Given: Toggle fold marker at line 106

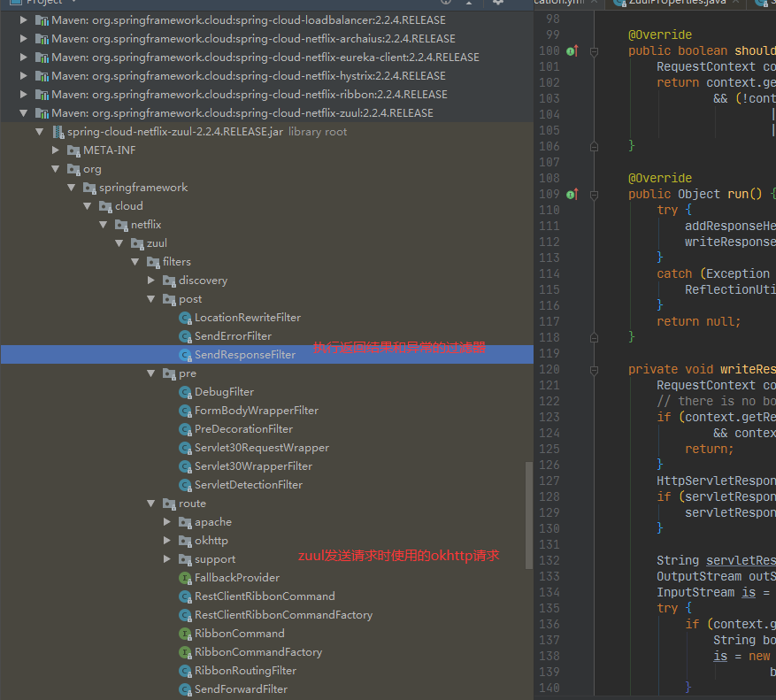Looking at the screenshot, I should 594,147.
